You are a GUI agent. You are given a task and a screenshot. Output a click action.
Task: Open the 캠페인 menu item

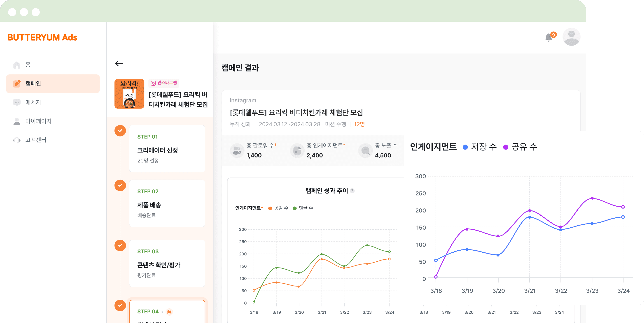(53, 84)
